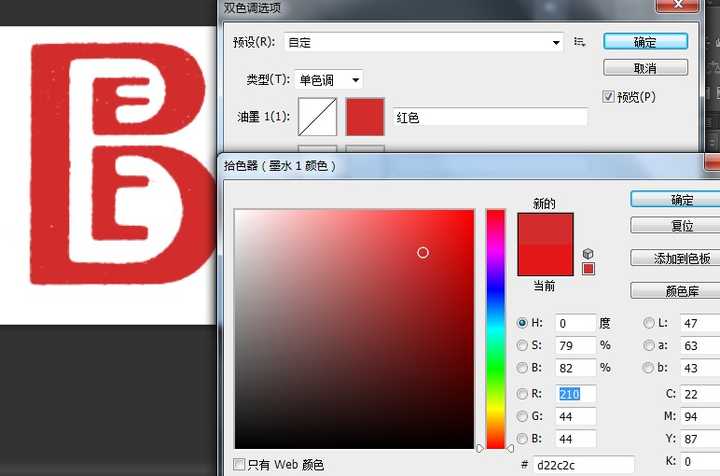Click the C cyan value field showing 22

tap(700, 394)
